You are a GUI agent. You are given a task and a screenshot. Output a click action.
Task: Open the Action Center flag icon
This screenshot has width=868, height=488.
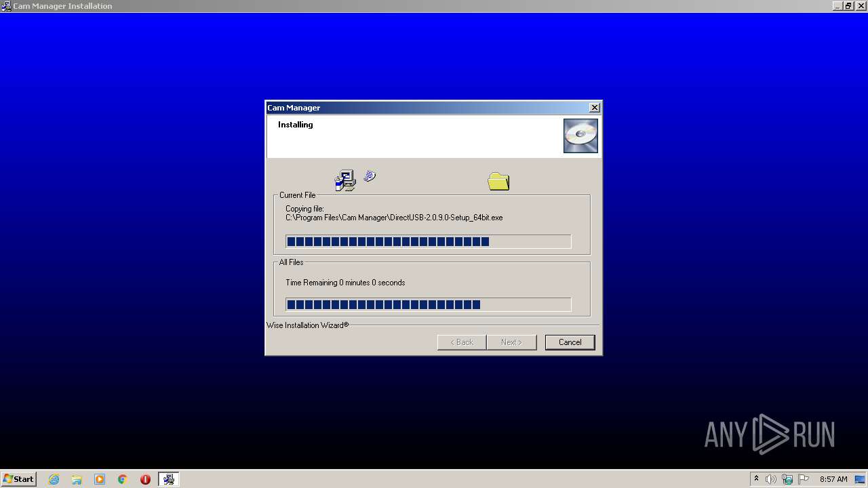coord(804,479)
